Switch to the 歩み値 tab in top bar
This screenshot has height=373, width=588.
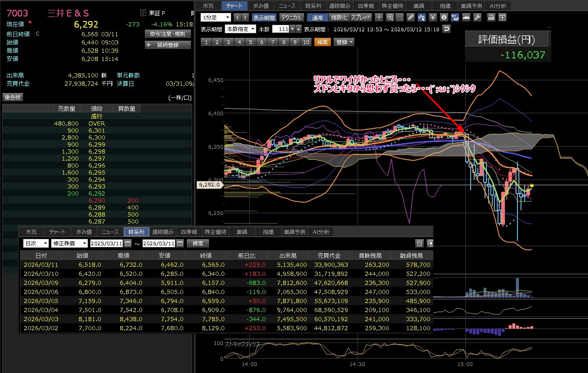coord(261,6)
